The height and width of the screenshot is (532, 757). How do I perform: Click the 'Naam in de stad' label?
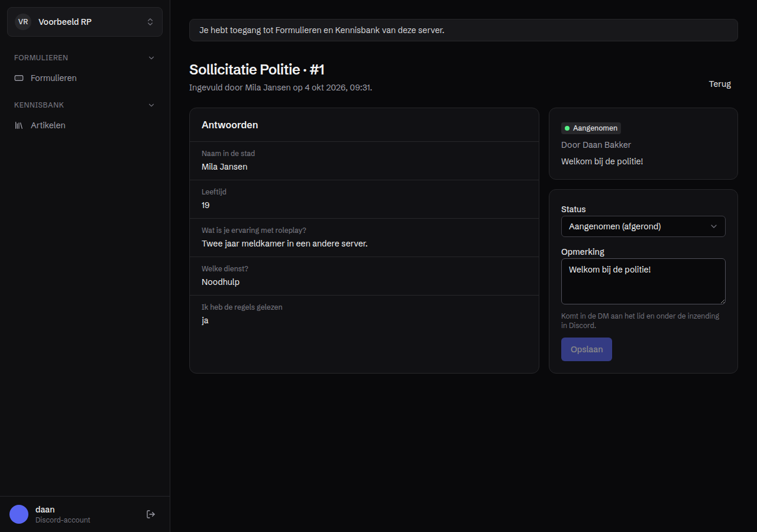tap(228, 154)
